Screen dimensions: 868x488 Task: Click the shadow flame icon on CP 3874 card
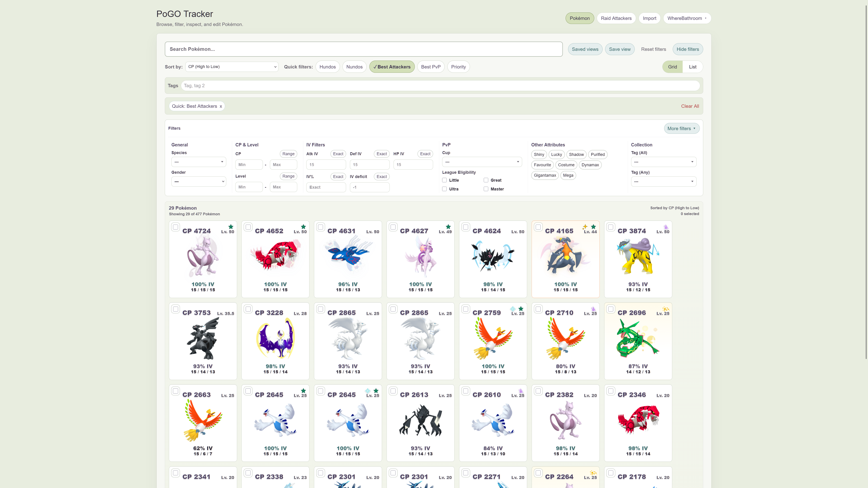point(666,227)
